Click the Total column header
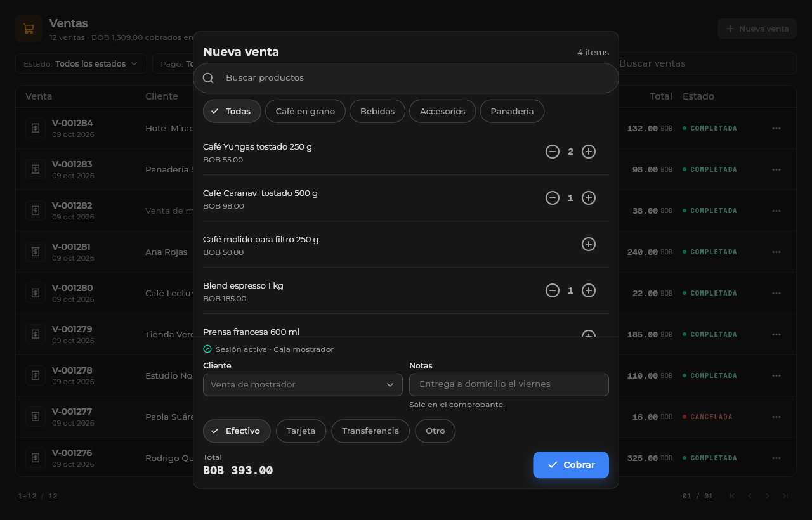 (x=661, y=96)
